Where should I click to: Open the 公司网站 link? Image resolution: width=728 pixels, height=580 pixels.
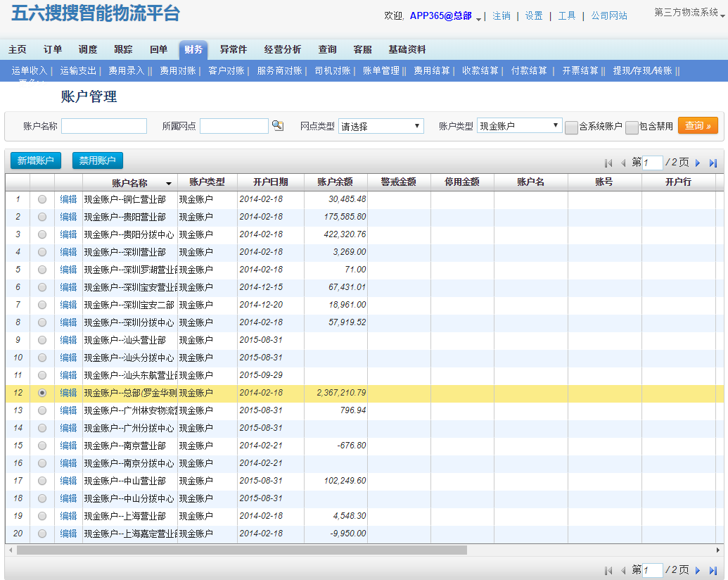tap(609, 15)
